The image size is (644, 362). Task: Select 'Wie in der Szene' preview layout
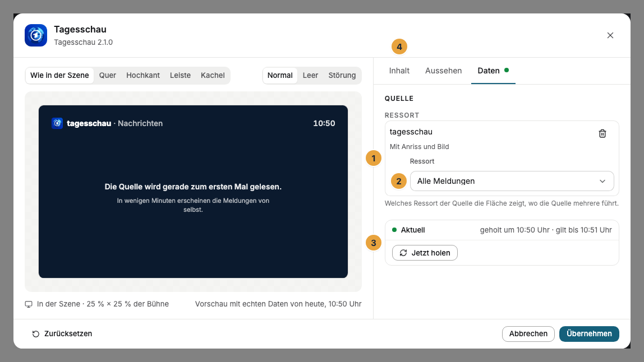coord(59,76)
